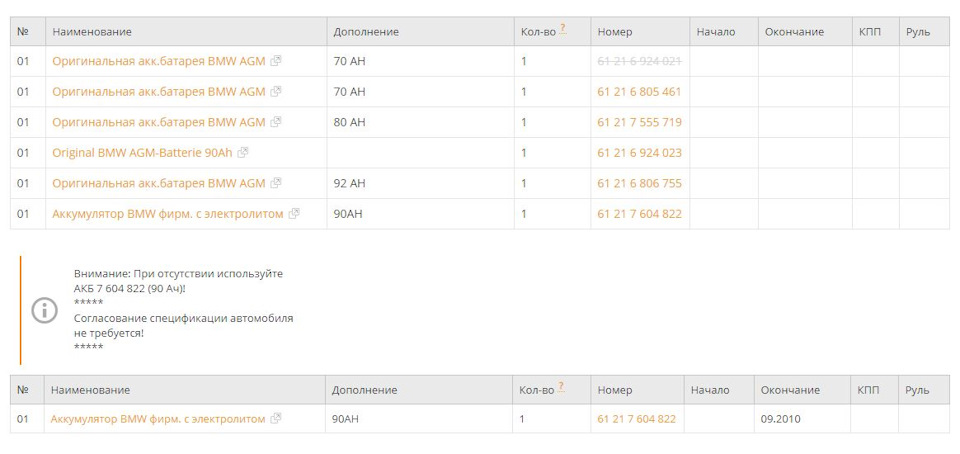This screenshot has width=960, height=454.
Task: Click external link icon in 80 AH battery row
Action: point(276,122)
